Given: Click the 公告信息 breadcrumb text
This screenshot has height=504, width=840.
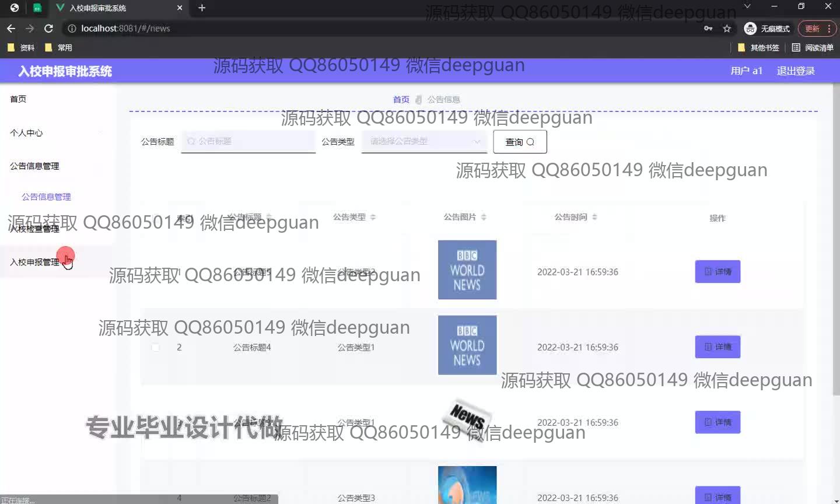Looking at the screenshot, I should 443,100.
